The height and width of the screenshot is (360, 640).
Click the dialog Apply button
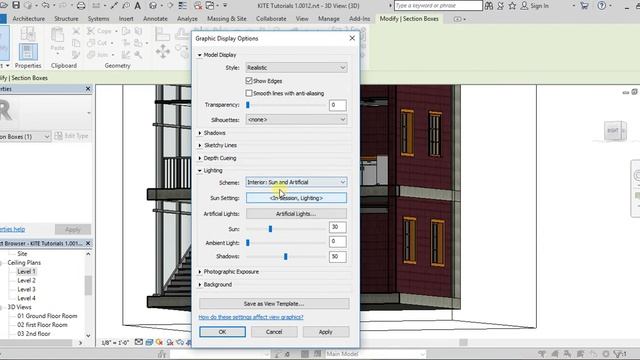pos(326,332)
